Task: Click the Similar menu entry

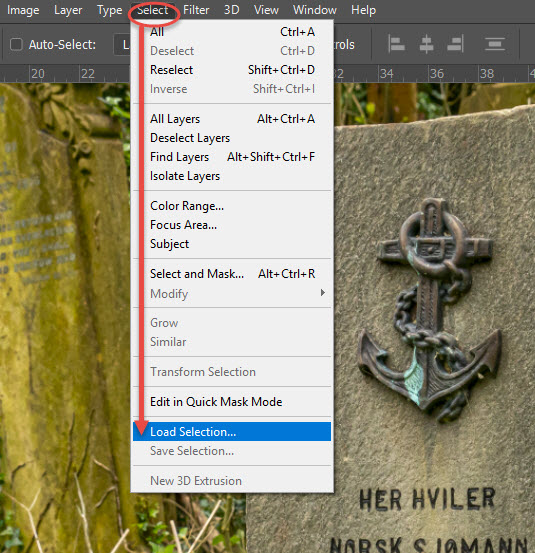Action: pos(232,342)
